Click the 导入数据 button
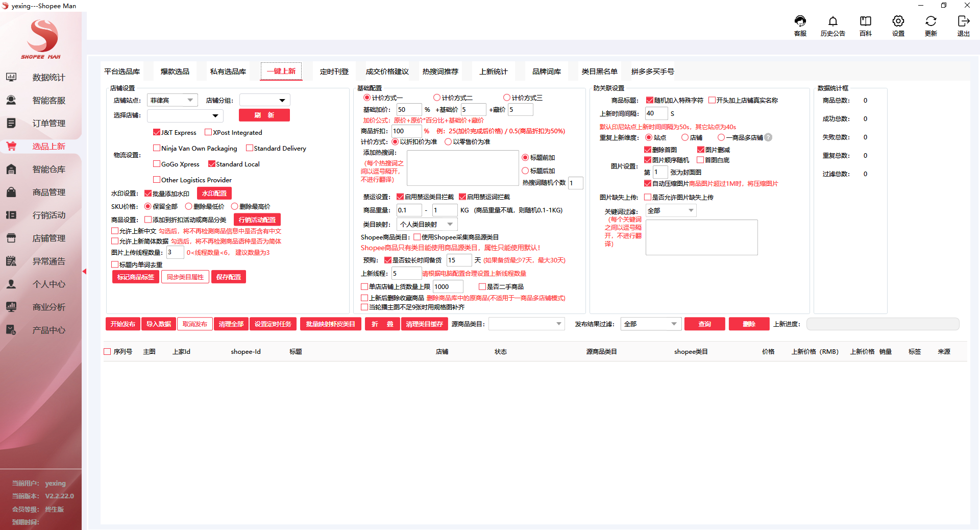This screenshot has width=980, height=530. (x=159, y=324)
